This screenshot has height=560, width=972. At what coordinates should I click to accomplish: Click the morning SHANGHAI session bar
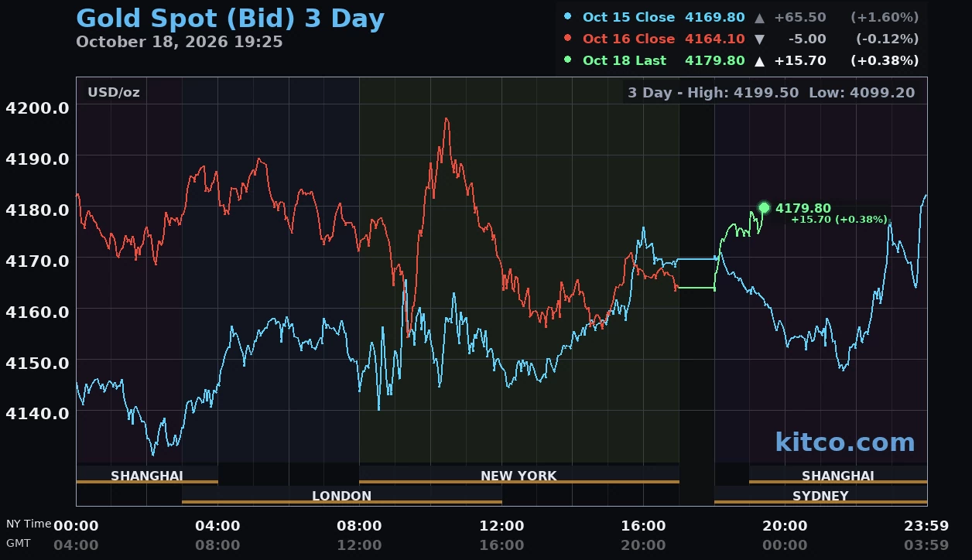147,475
